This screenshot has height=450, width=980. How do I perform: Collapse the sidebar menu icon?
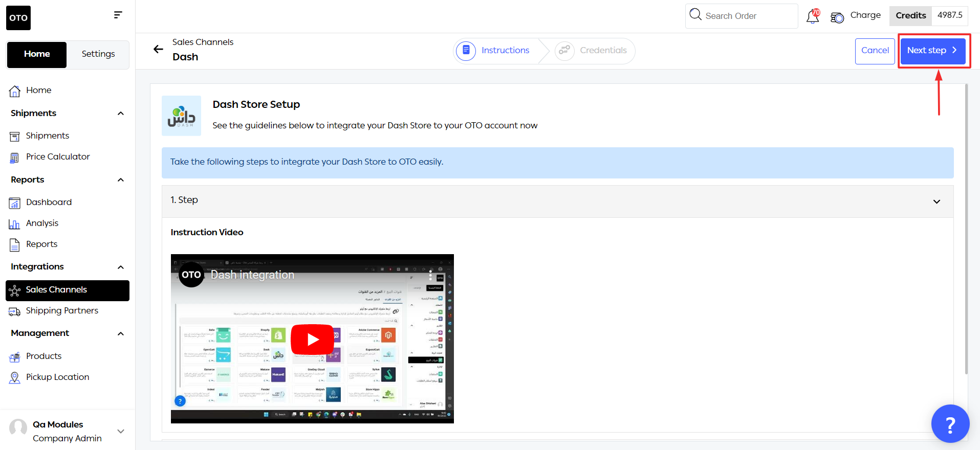[118, 15]
